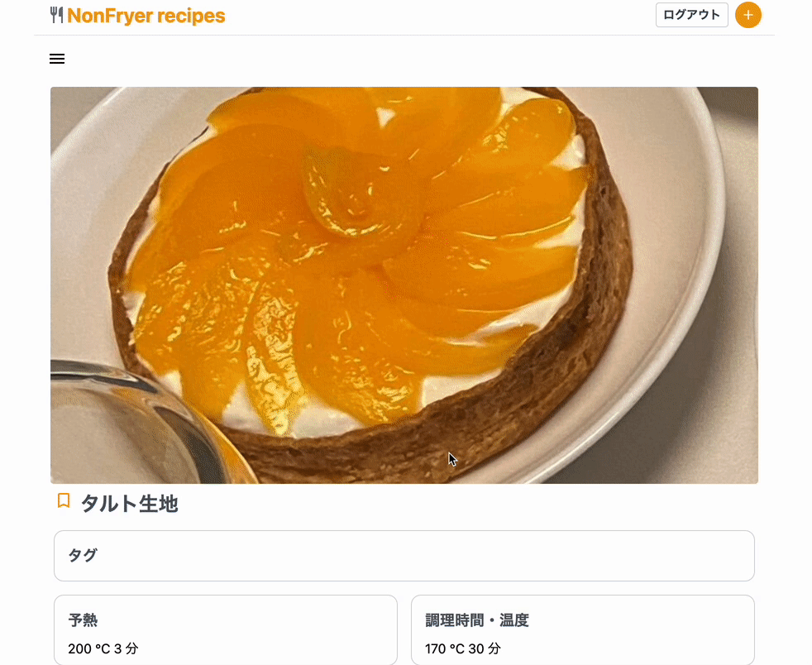Screen dimensions: 812x665
Task: Click the タルト生地 recipe title
Action: [x=130, y=504]
